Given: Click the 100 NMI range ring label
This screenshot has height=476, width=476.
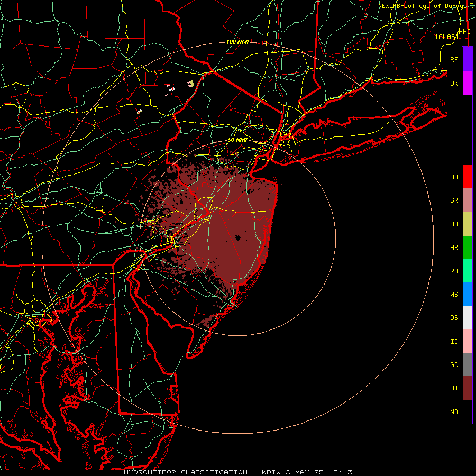Looking at the screenshot, I should (237, 42).
